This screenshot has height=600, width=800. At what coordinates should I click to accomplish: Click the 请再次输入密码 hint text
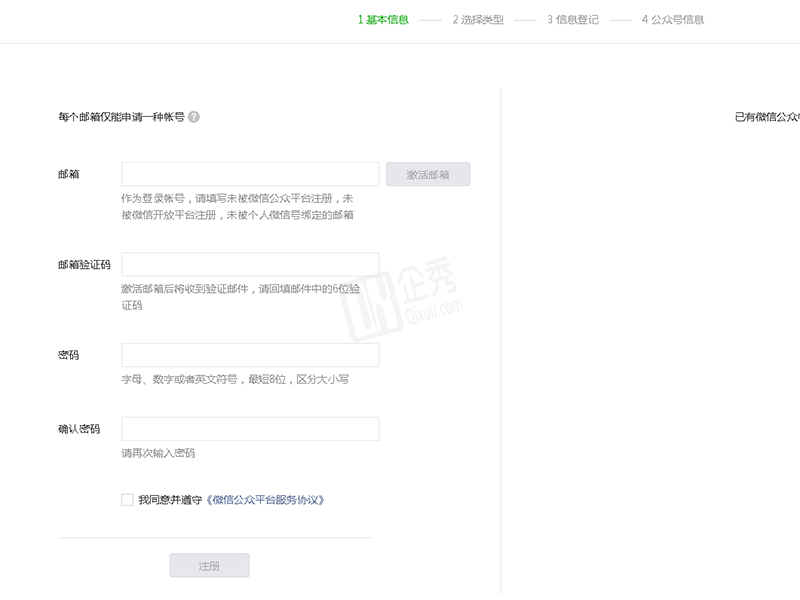click(158, 453)
